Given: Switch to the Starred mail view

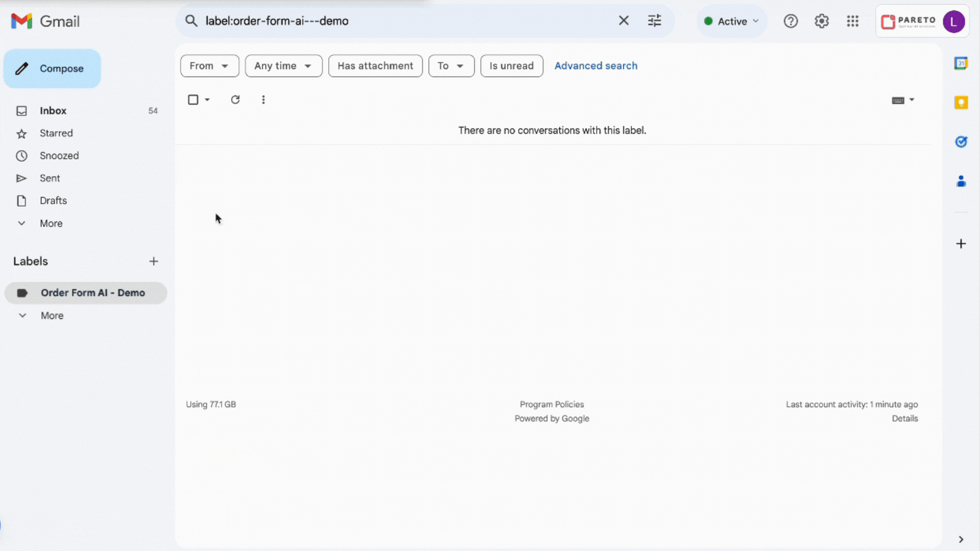Looking at the screenshot, I should coord(56,133).
